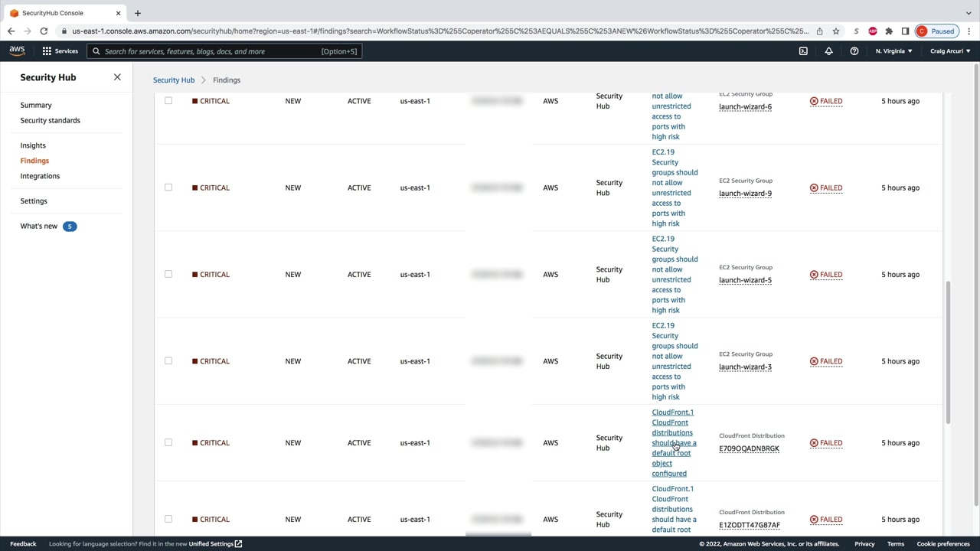Open the Adblock Plus extension icon
This screenshot has height=551, width=980.
tap(872, 31)
